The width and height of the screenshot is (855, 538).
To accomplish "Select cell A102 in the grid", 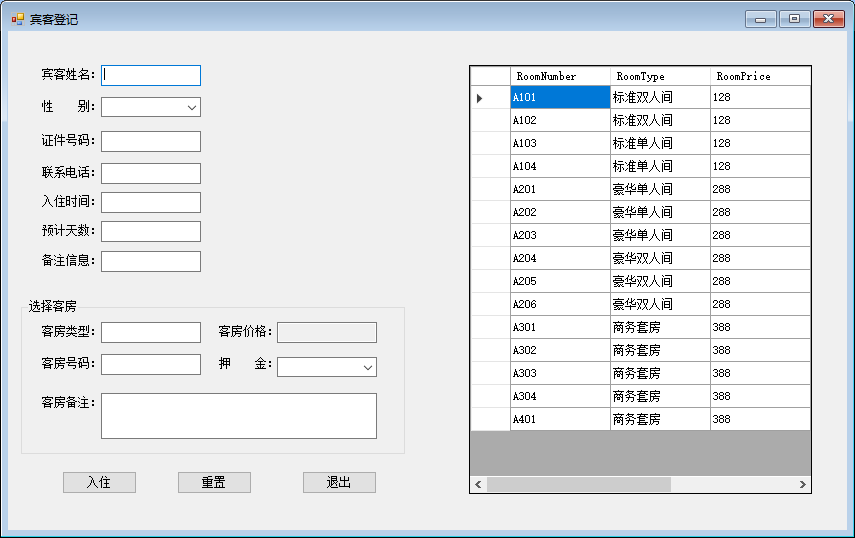I will pos(560,120).
